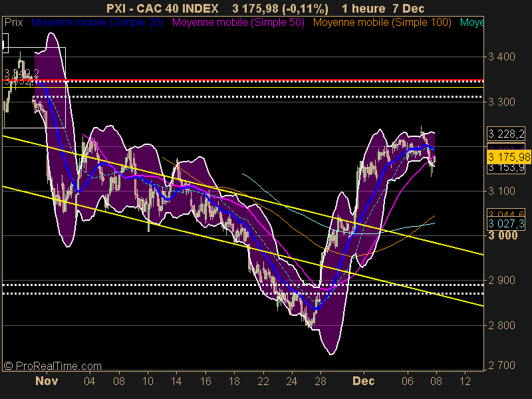Click the 2 900 price axis label
The image size is (532, 399).
(501, 280)
